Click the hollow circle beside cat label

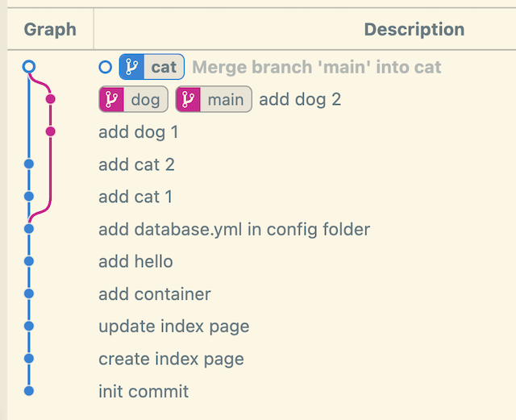(x=106, y=67)
